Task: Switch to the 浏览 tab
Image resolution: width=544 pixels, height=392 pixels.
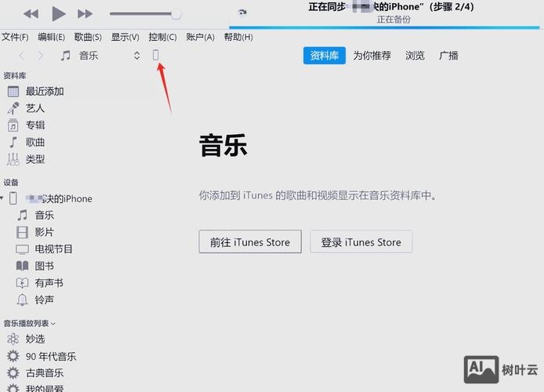Action: pos(415,56)
